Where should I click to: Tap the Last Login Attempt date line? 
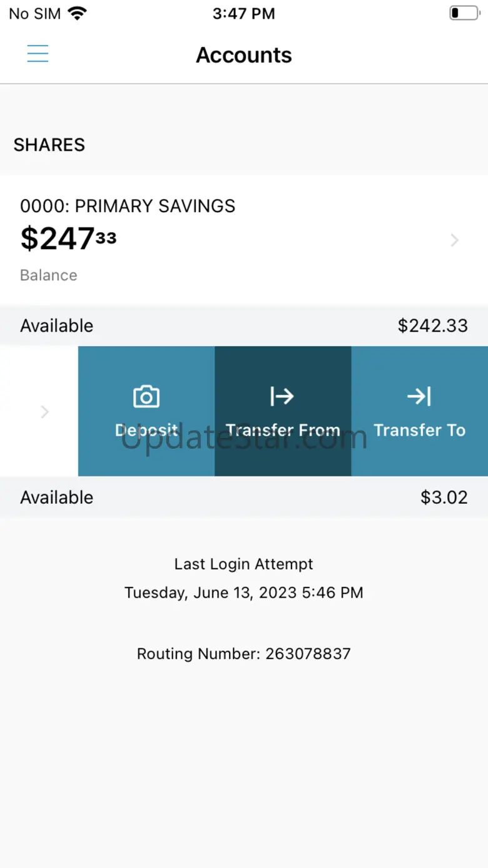[x=244, y=593]
